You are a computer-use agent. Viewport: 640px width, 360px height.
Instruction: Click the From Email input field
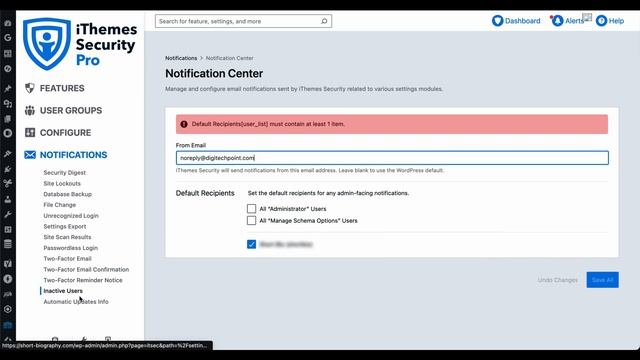coord(392,158)
